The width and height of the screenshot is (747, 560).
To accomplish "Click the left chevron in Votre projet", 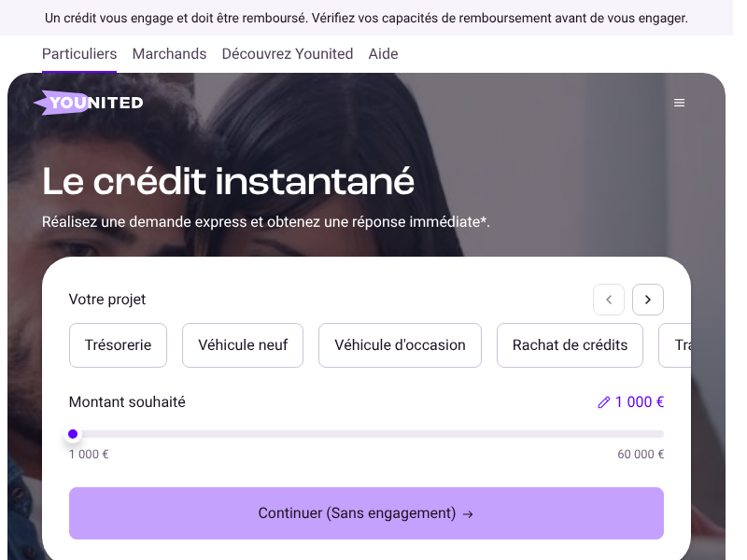I will coord(609,300).
